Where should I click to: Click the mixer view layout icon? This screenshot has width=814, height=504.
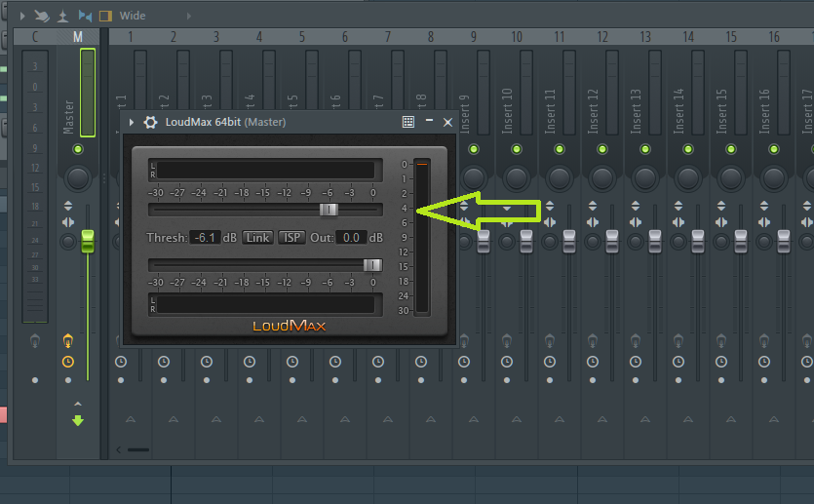pyautogui.click(x=105, y=17)
